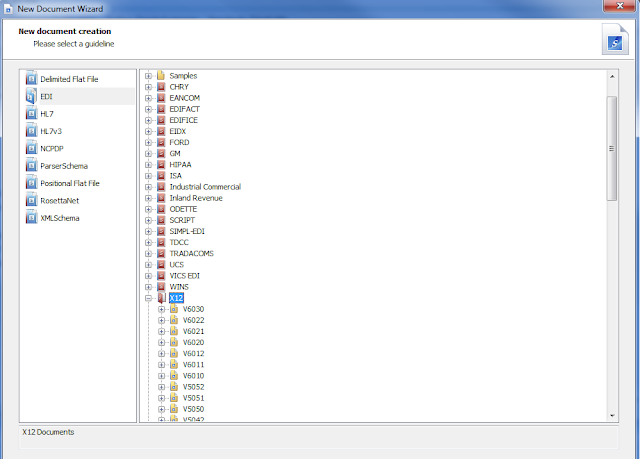This screenshot has width=640, height=459.
Task: Click the EANCOM guideline icon
Action: pos(161,98)
